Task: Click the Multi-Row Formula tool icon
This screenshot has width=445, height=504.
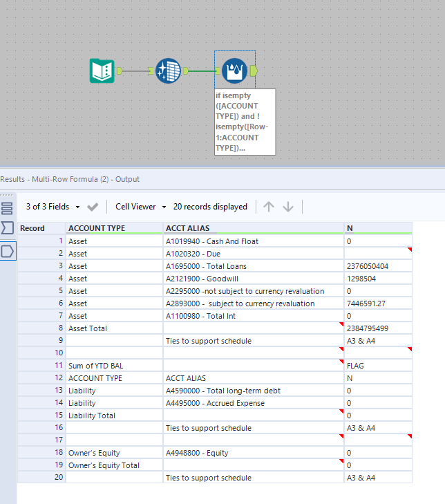Action: tap(234, 71)
